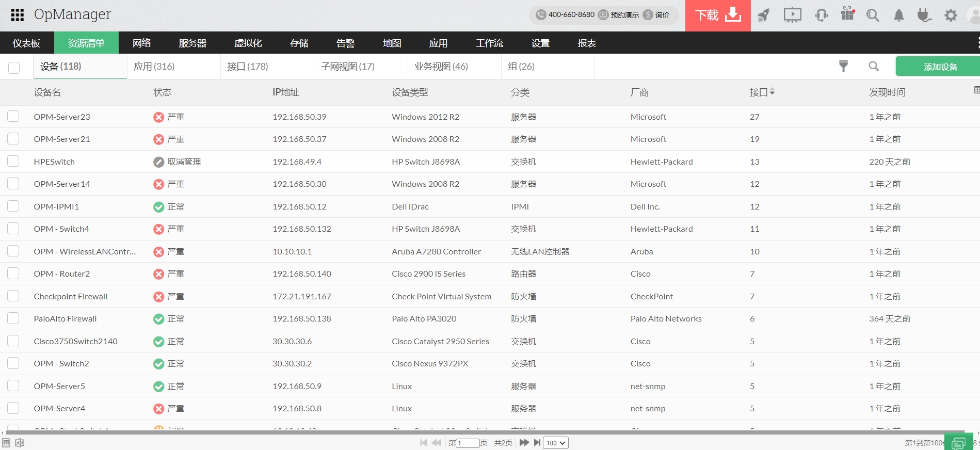The image size is (980, 450).
Task: Check the OPM-Server23 row checkbox
Action: pos(13,116)
